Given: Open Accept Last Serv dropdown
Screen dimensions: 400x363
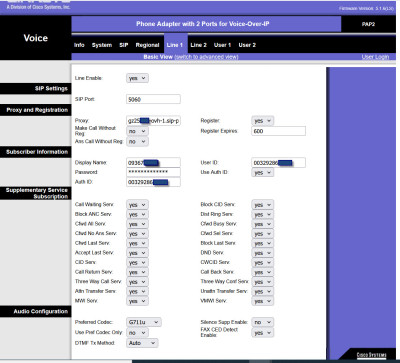Looking at the screenshot, I should (137, 253).
